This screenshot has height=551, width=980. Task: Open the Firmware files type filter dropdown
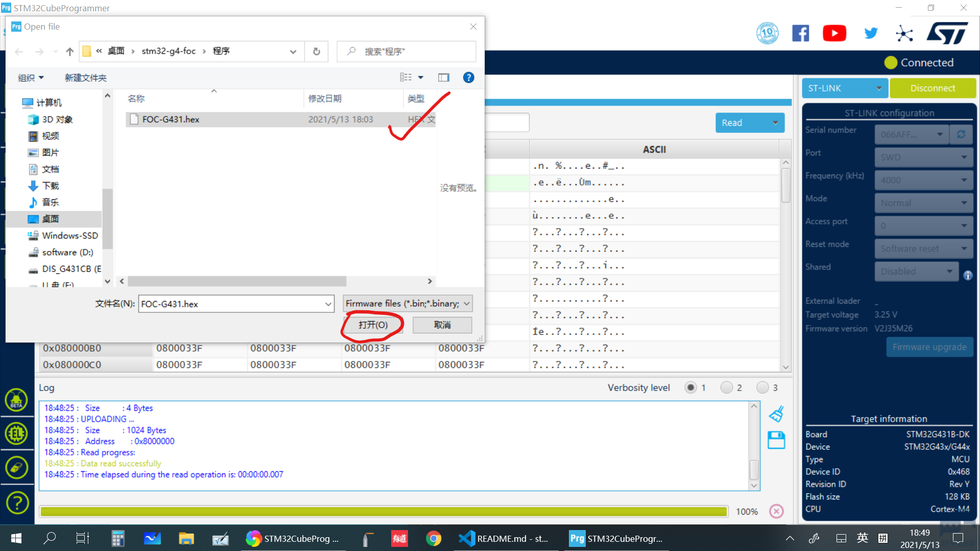[x=408, y=304]
